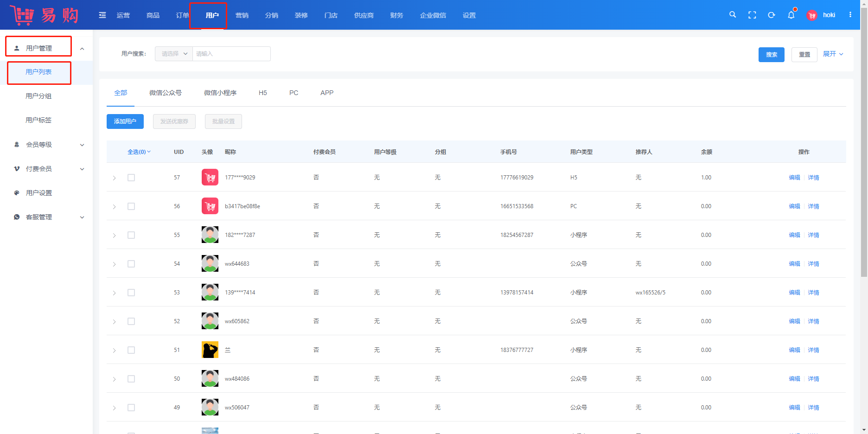This screenshot has width=868, height=434.
Task: Toggle fullscreen mode icon
Action: [752, 15]
